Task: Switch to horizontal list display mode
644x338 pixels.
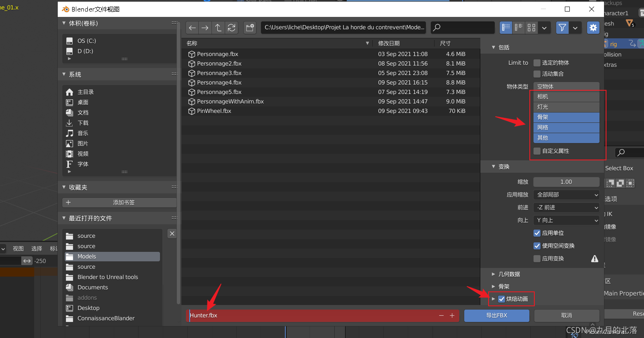Action: coord(519,28)
